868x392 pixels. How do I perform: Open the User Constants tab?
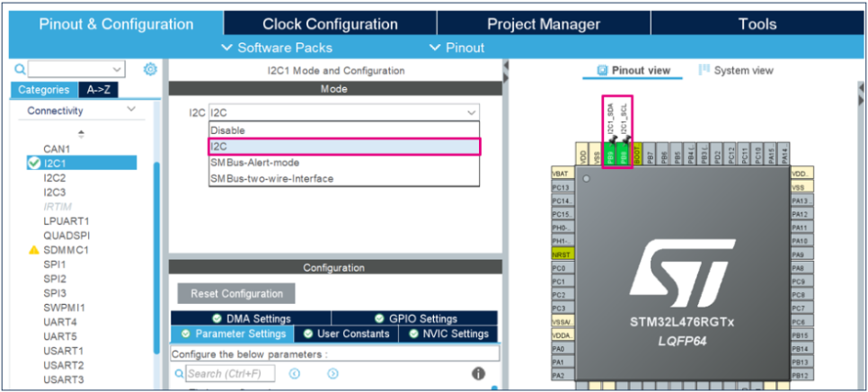point(346,334)
